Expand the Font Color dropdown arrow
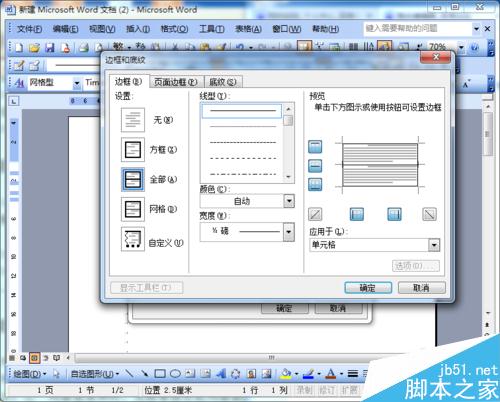Screen dimensions: 500x402 341,374
